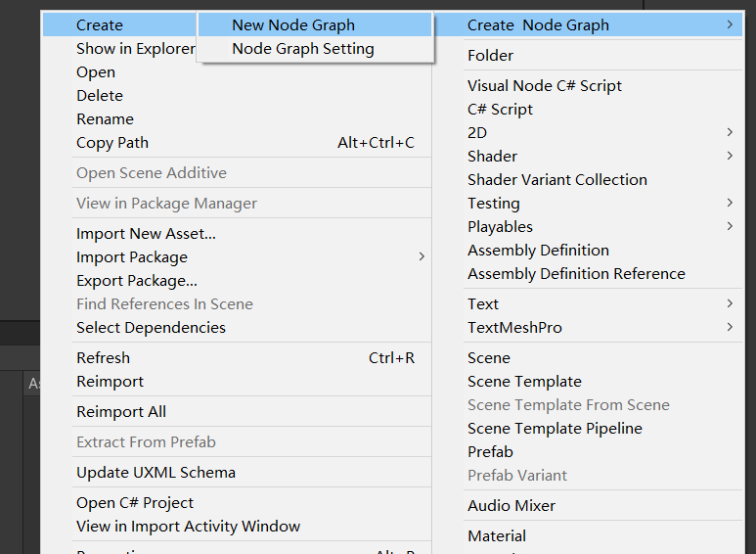Click Copy Path
The width and height of the screenshot is (756, 554).
(237, 142)
